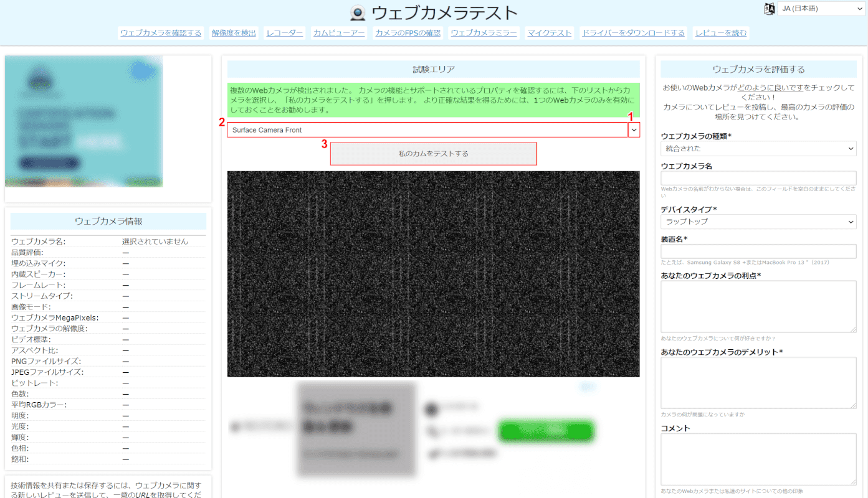
Task: Click the Surface Camera Front camera selector
Action: coord(427,130)
